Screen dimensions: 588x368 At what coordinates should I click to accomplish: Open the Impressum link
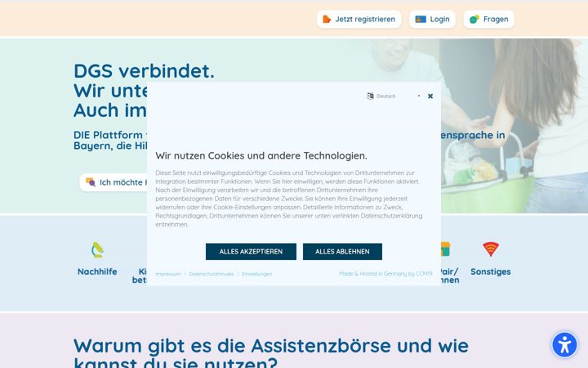(x=168, y=274)
